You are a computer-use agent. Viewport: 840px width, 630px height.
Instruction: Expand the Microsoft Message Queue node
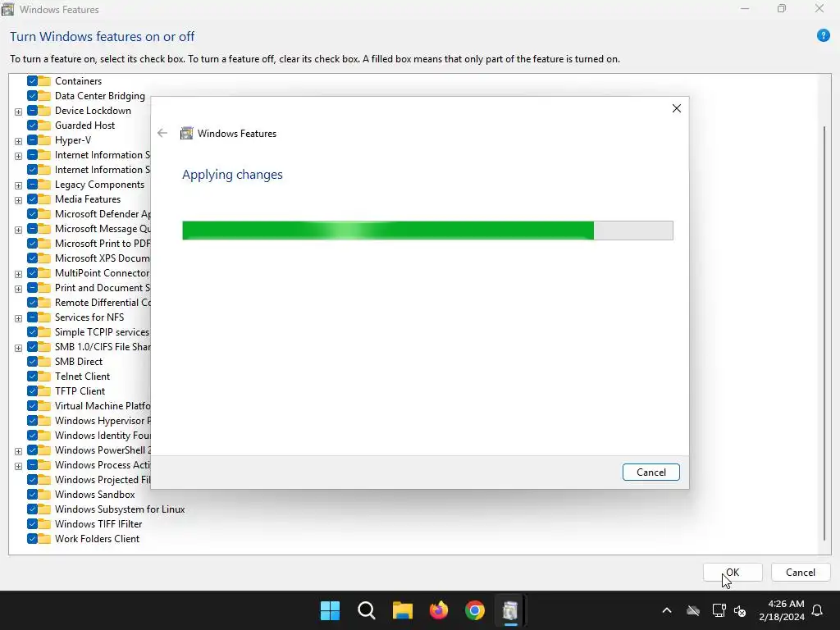tap(18, 230)
